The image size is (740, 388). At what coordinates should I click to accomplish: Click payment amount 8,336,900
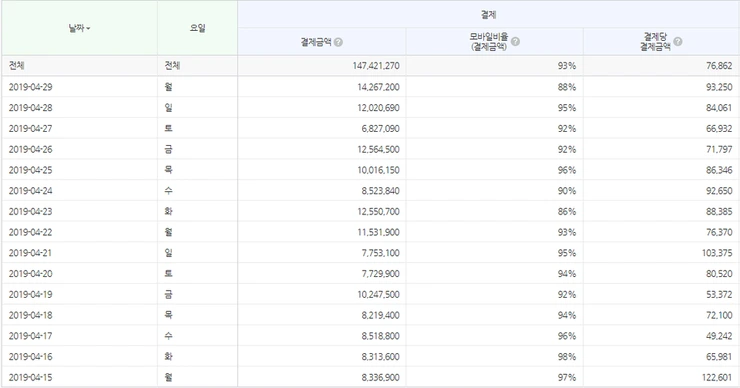tap(380, 378)
